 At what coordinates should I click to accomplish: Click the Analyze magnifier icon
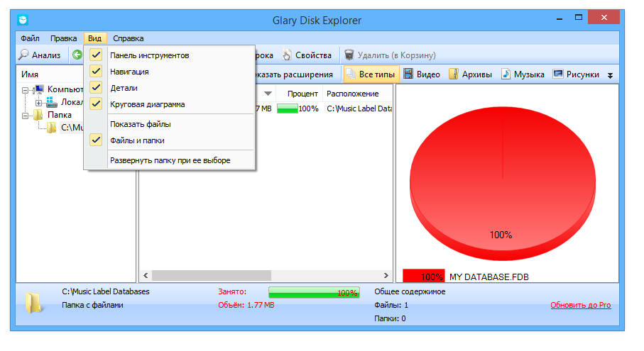click(x=24, y=55)
